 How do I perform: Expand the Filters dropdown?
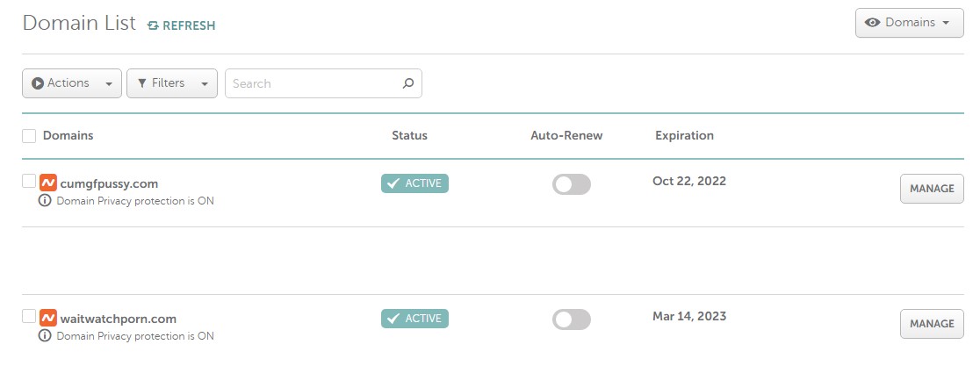172,83
